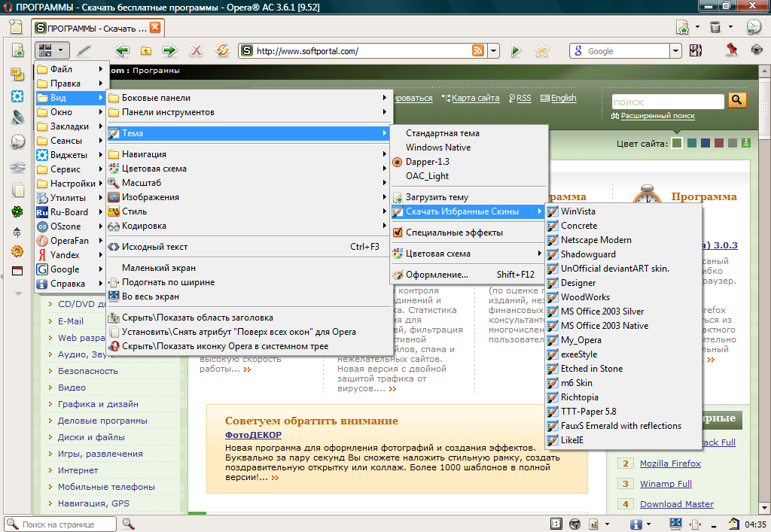Select the red site color swatch

coord(719,143)
